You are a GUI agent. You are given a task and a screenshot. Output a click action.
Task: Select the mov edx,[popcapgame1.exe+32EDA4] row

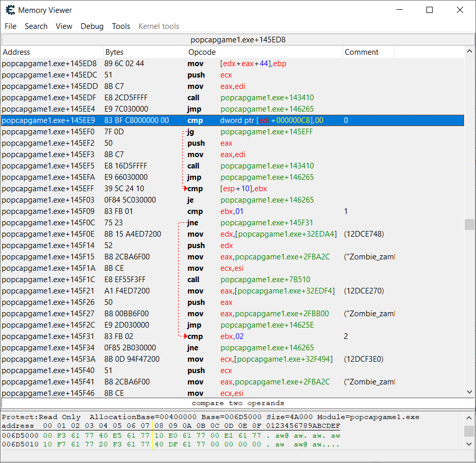[232, 234]
